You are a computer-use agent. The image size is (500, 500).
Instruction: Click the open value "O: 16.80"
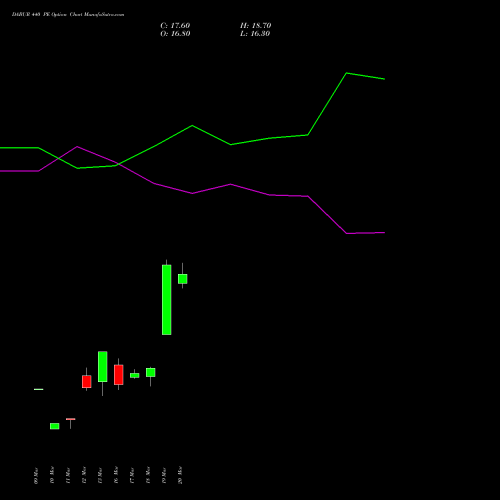pos(175,34)
